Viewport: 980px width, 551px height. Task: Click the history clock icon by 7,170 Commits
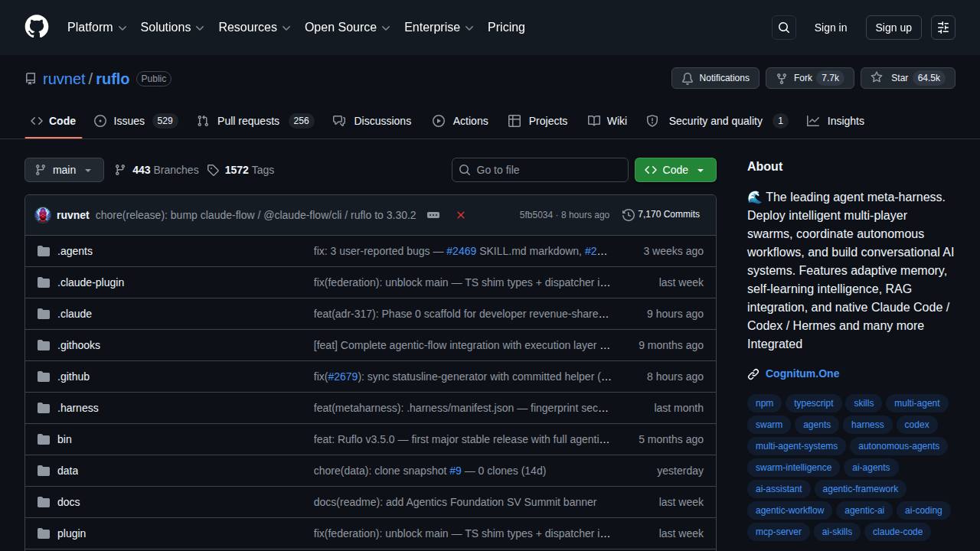tap(629, 215)
